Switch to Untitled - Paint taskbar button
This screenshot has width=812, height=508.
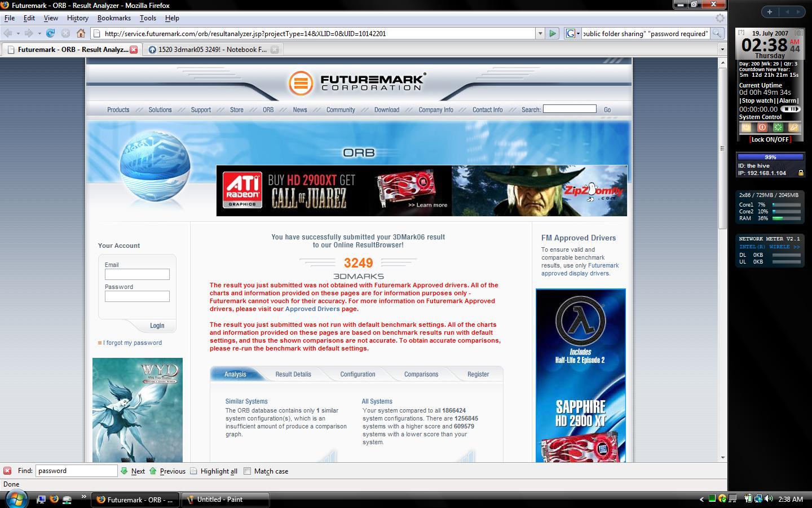[x=226, y=500]
